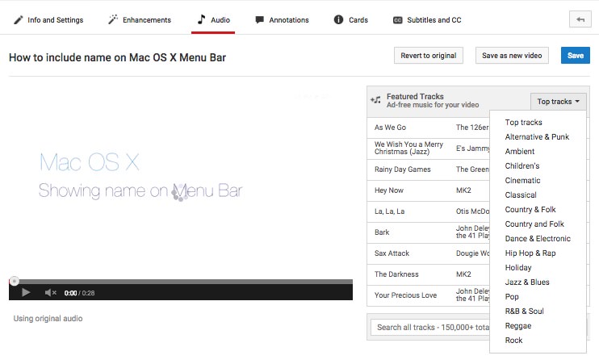Unmute the video with the speaker icon
Screen dimensions: 599x364
point(50,293)
